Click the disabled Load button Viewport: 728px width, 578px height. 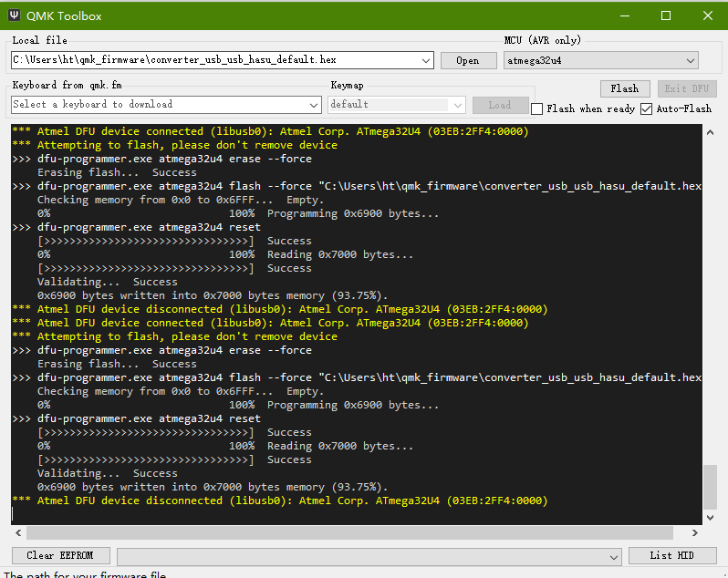[x=500, y=106]
